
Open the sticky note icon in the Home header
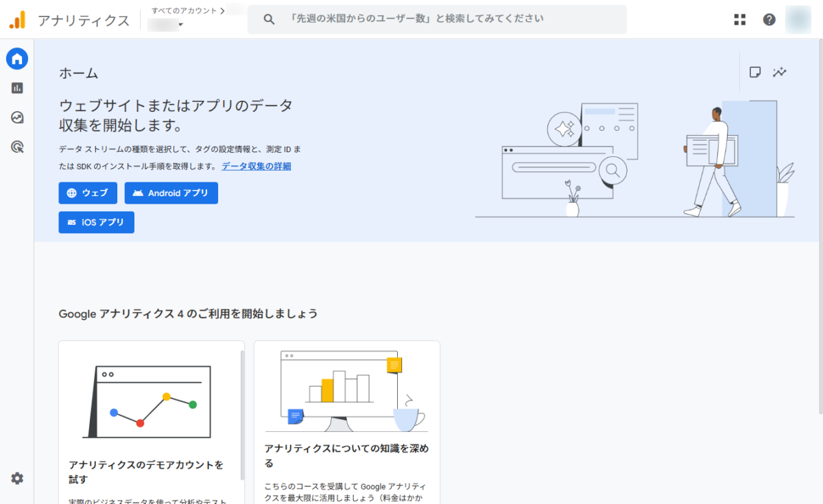pos(755,72)
